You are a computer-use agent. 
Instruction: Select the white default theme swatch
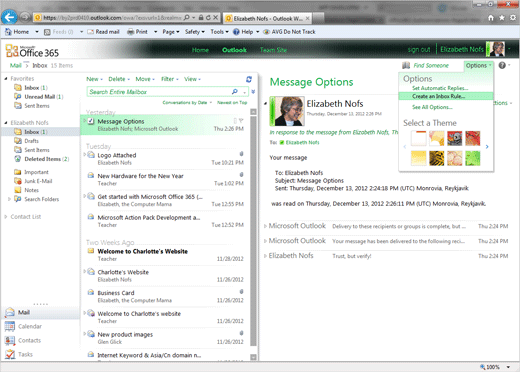pos(419,138)
